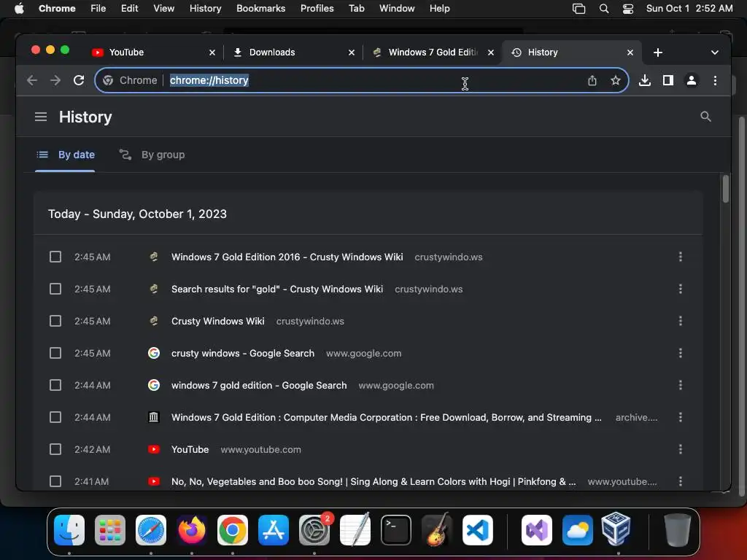Open No, No, Vegetables Boo boo Song link
The height and width of the screenshot is (560, 747).
373,481
